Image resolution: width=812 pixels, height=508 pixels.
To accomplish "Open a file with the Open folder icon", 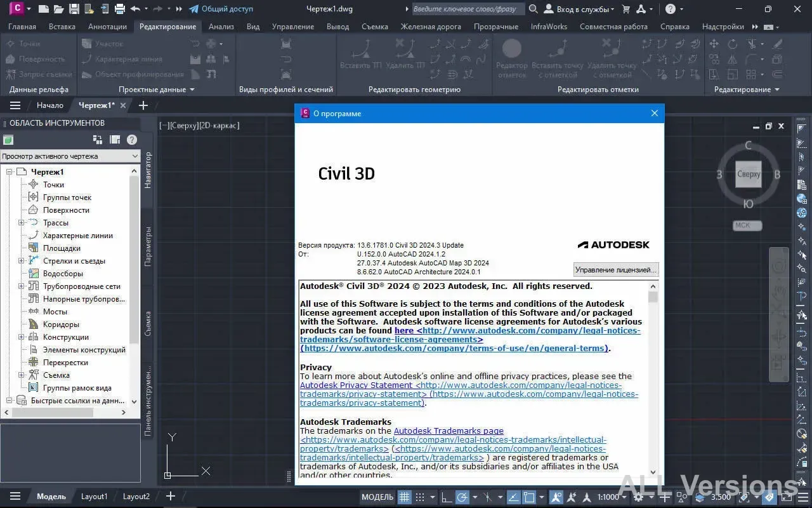I will [59, 9].
